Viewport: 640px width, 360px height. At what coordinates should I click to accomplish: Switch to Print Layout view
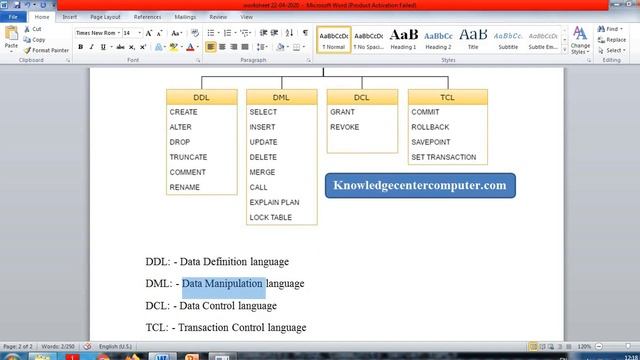tap(533, 347)
